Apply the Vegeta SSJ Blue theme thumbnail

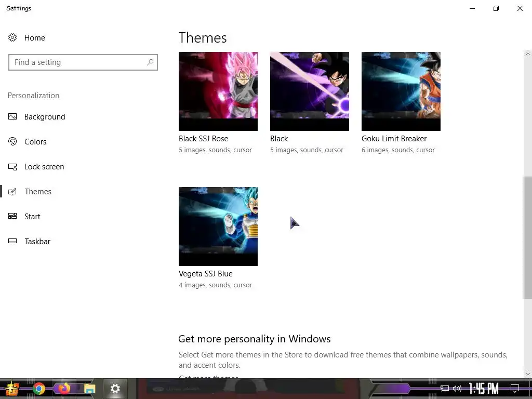click(218, 227)
